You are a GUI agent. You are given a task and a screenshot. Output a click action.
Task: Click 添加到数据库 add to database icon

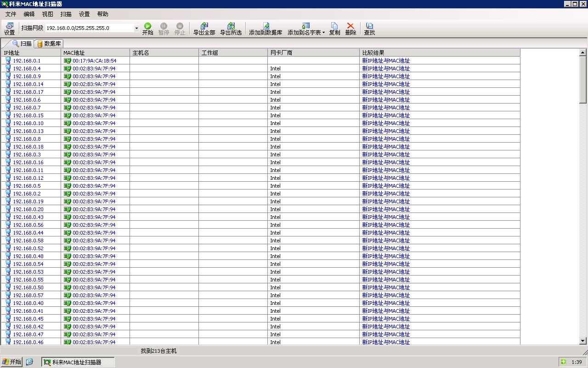pyautogui.click(x=266, y=29)
